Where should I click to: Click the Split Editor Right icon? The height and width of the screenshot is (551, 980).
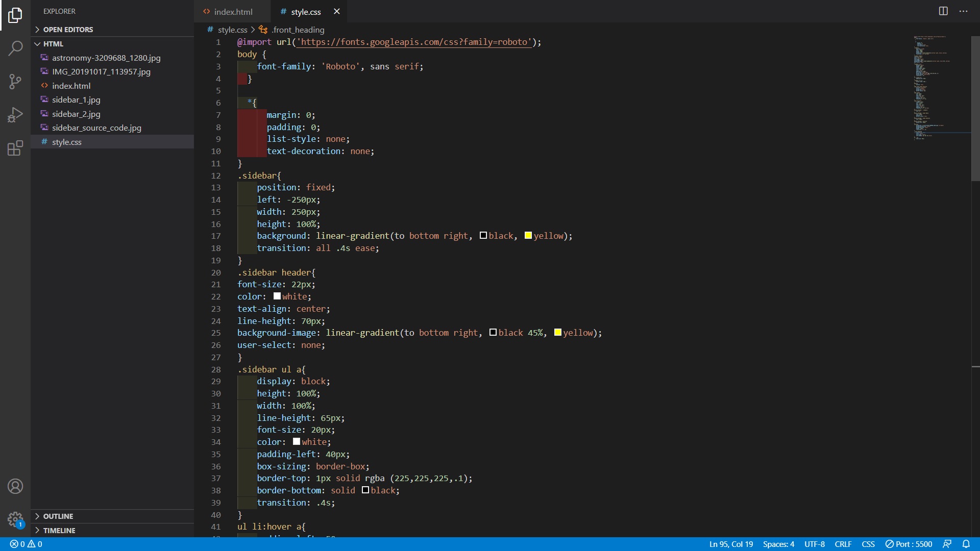click(943, 11)
